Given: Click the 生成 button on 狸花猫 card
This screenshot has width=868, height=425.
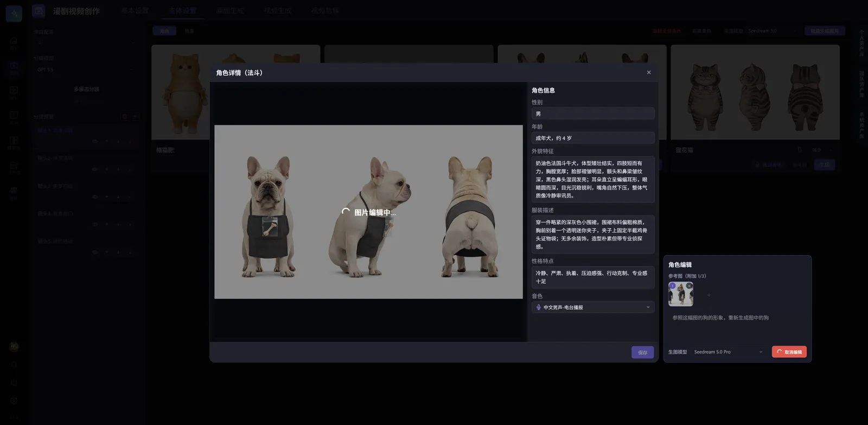Looking at the screenshot, I should point(825,164).
